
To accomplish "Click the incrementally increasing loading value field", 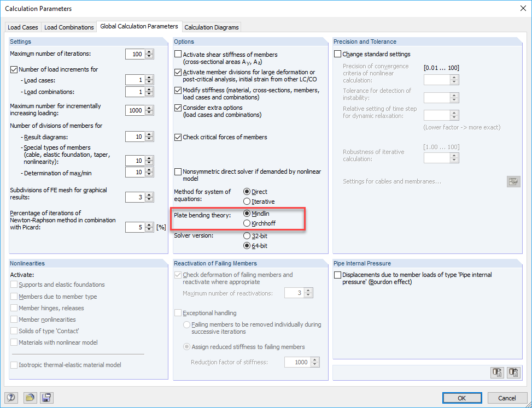I will tap(135, 110).
